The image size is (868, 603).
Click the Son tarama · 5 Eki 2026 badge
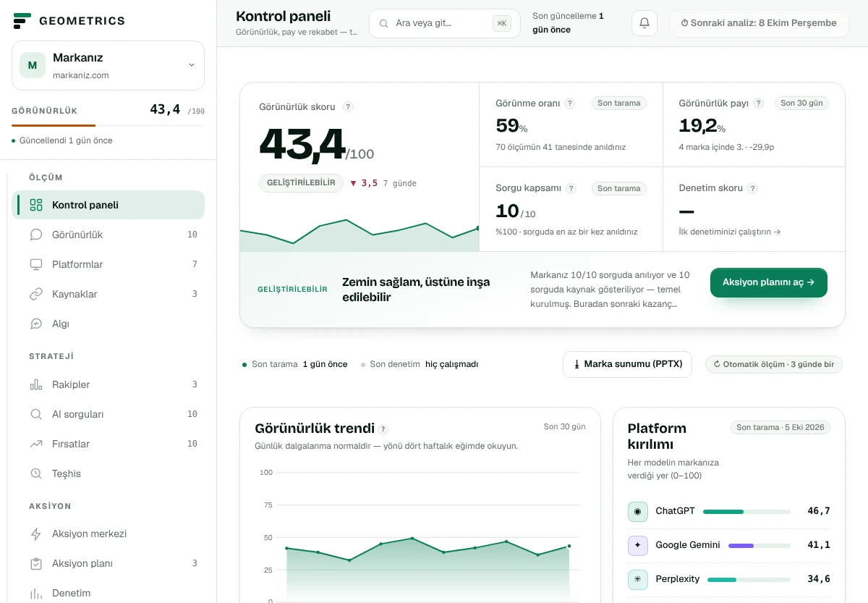click(x=780, y=427)
